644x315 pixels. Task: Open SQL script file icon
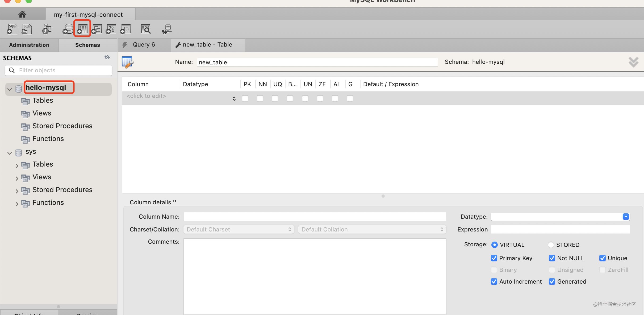point(27,29)
